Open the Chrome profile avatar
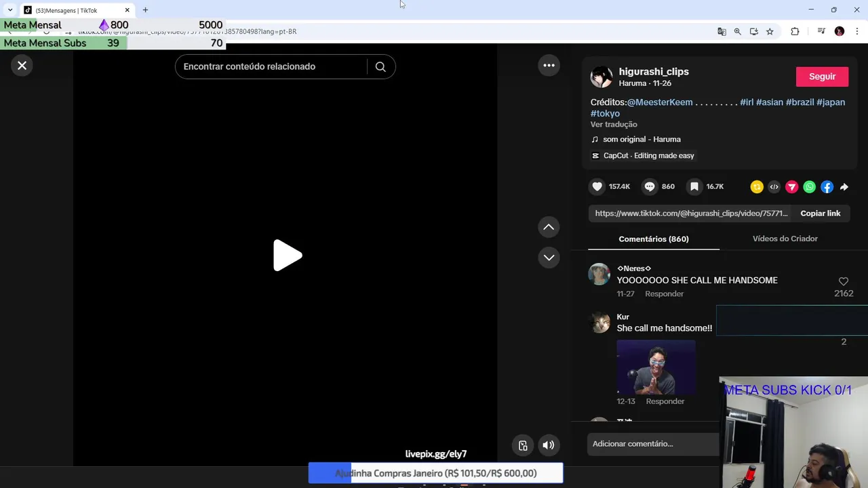Viewport: 868px width, 488px height. (x=840, y=31)
